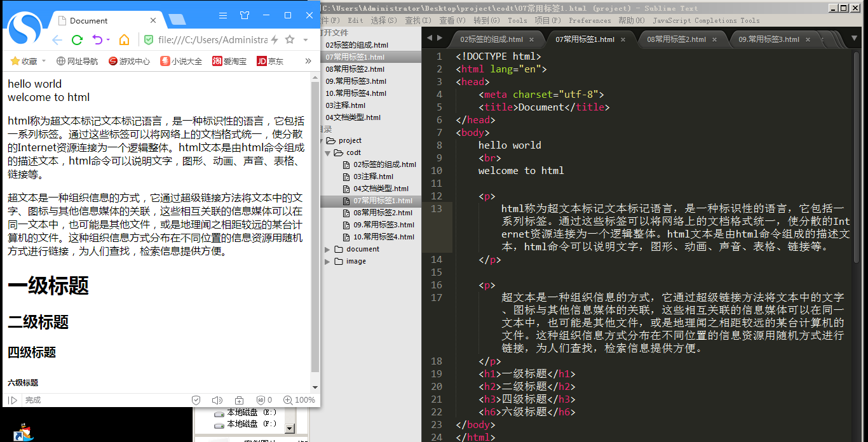This screenshot has width=868, height=442.
Task: Close the 02标签的组成.html editor tab
Action: pos(532,39)
